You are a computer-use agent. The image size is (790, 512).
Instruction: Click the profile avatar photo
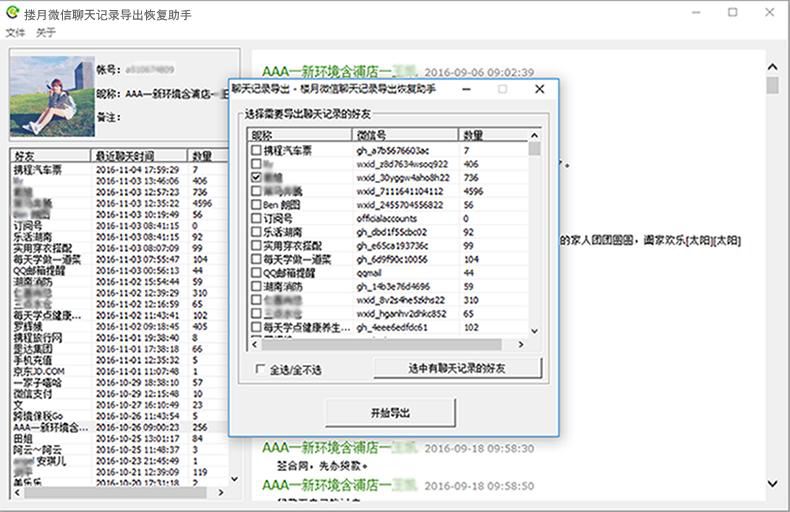52,96
